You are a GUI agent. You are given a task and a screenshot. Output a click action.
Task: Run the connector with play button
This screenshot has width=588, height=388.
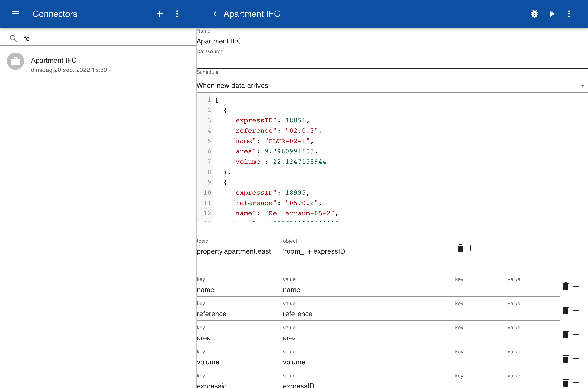(552, 14)
